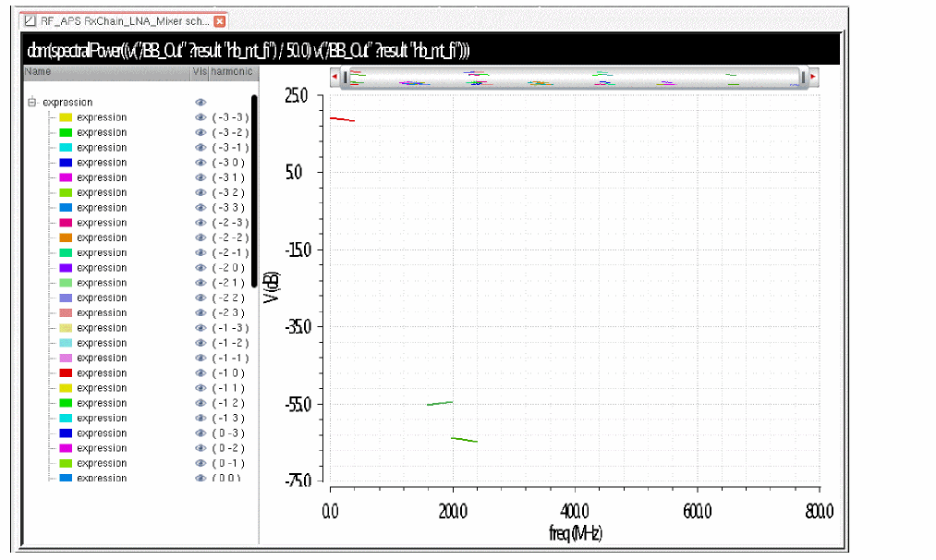936x560 pixels.
Task: Hide the harmonic (-3 0) trace
Action: (x=201, y=163)
